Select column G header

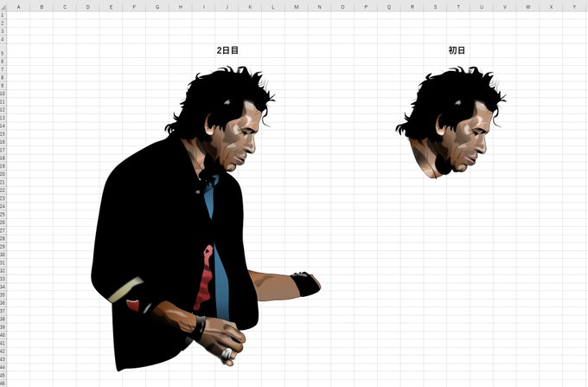(x=157, y=7)
